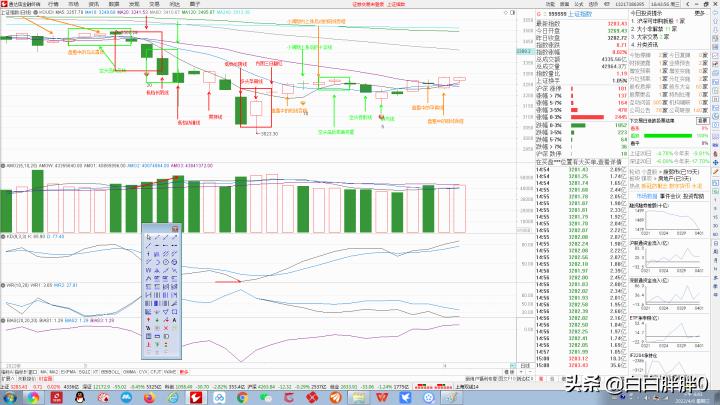The height and width of the screenshot is (405, 720).
Task: Click the WR indicator settings circle icon
Action: click(3, 285)
